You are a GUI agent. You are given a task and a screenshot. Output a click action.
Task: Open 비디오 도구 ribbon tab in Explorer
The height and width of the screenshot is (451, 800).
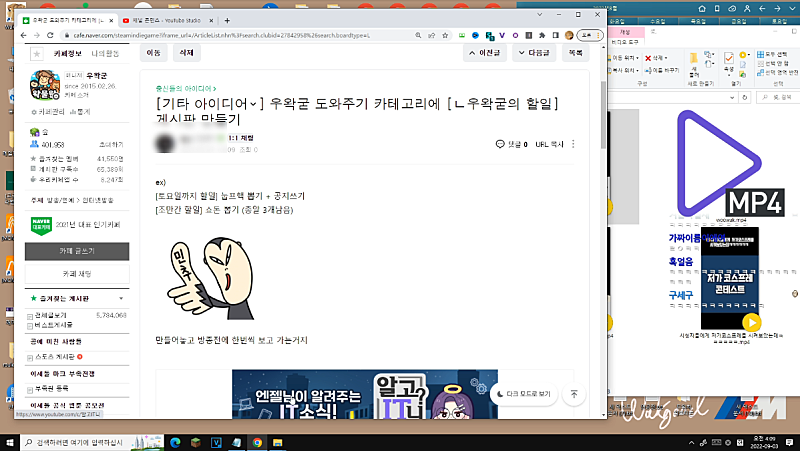(x=625, y=42)
